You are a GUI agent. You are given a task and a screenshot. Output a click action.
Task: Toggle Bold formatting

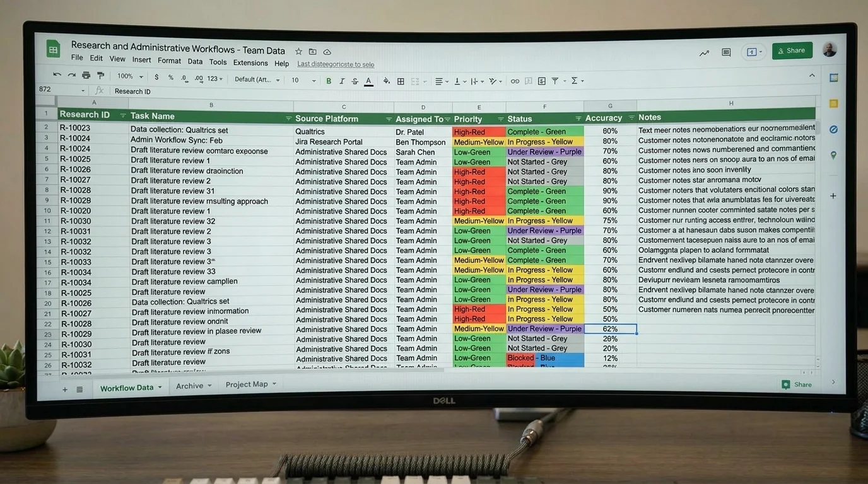click(329, 81)
